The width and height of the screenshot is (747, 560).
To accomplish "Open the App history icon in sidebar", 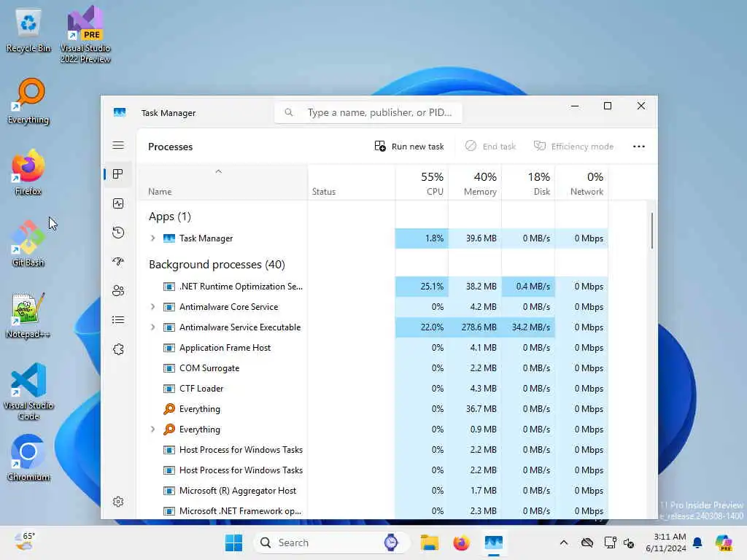I will [118, 233].
